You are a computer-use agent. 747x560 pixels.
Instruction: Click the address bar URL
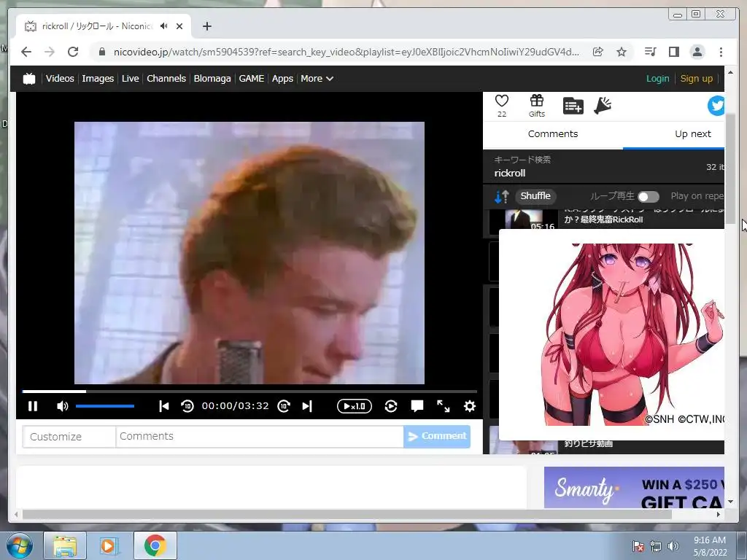click(347, 52)
